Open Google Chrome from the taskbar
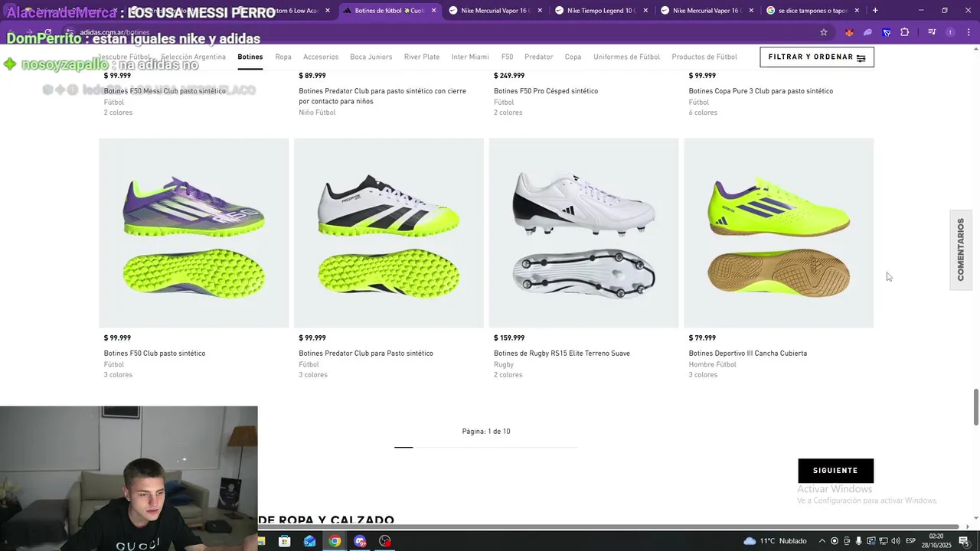This screenshot has width=980, height=551. (x=335, y=541)
